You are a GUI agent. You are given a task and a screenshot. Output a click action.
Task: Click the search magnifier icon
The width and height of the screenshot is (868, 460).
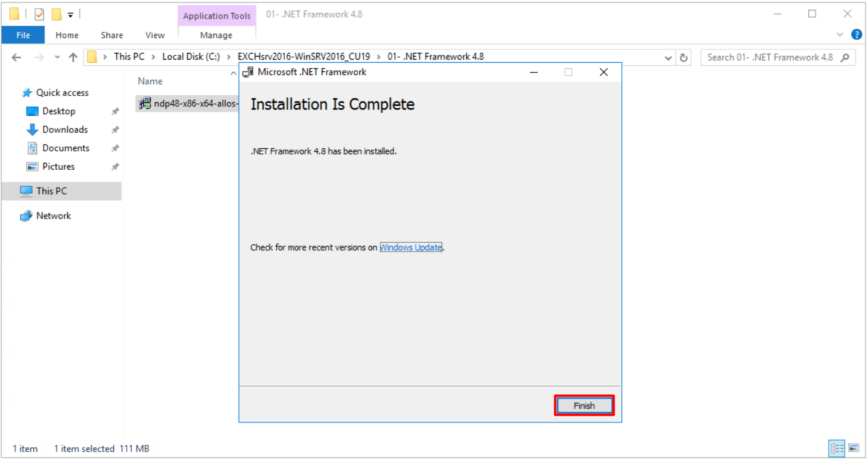[846, 57]
